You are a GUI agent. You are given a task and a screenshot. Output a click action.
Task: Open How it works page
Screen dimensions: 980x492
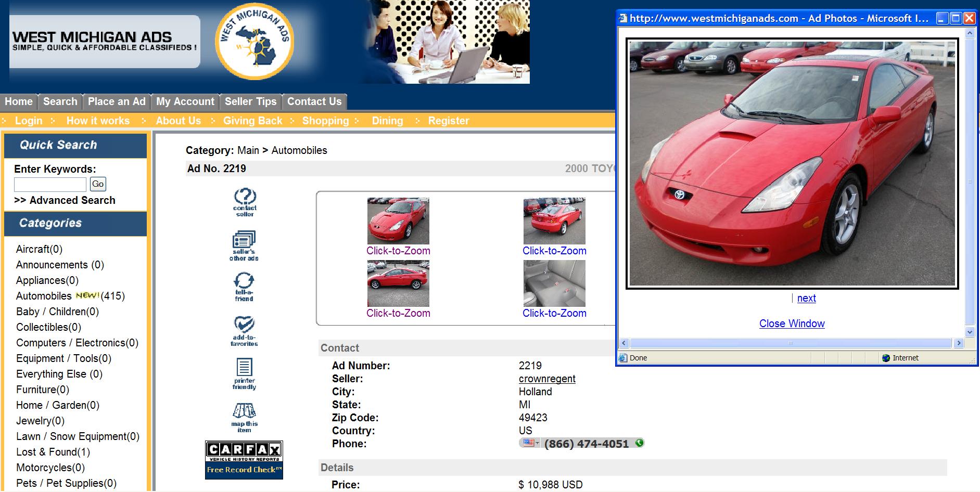tap(98, 121)
